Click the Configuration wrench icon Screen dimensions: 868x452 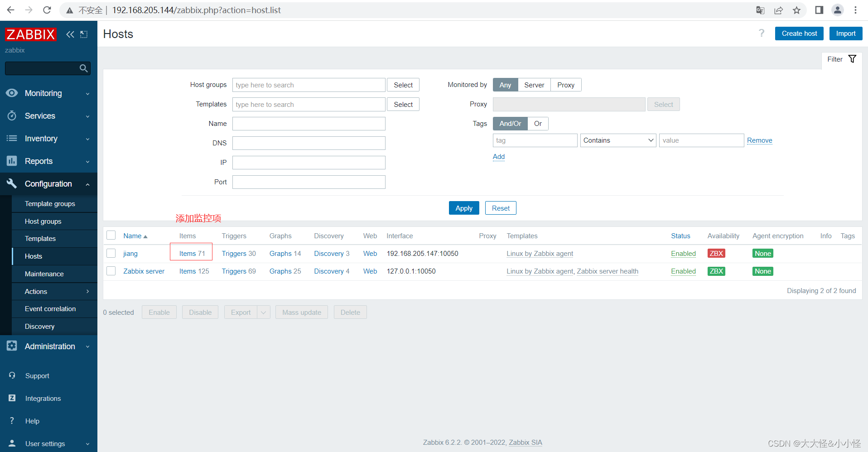pyautogui.click(x=12, y=183)
